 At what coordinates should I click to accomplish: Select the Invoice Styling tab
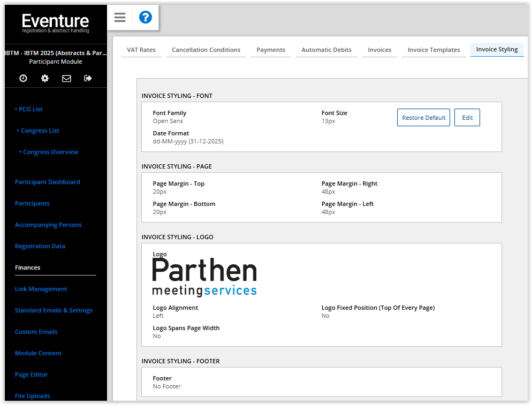click(x=497, y=50)
